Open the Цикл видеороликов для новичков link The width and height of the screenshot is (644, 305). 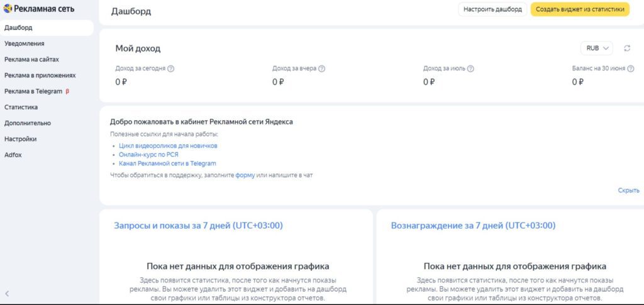pos(168,146)
